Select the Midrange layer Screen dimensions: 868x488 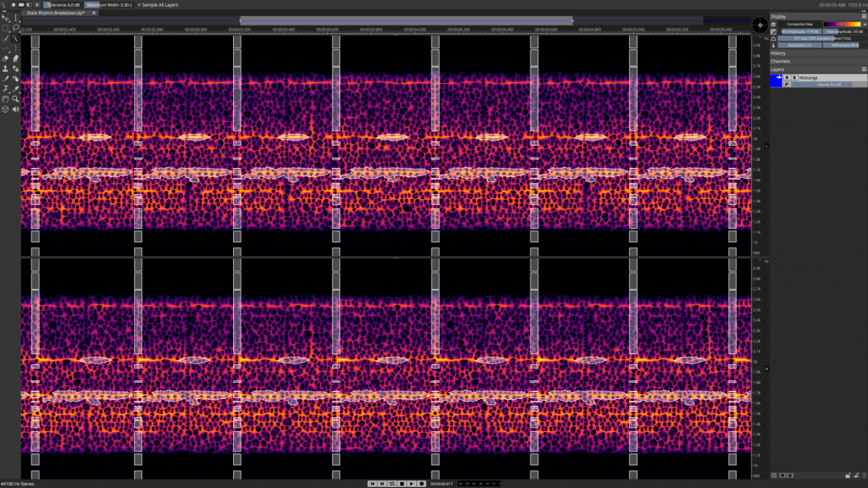point(818,80)
